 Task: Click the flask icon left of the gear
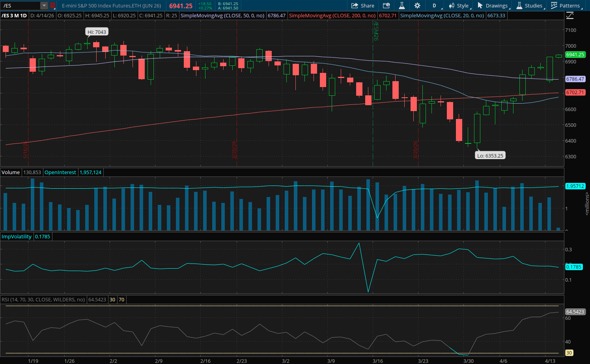[x=401, y=6]
